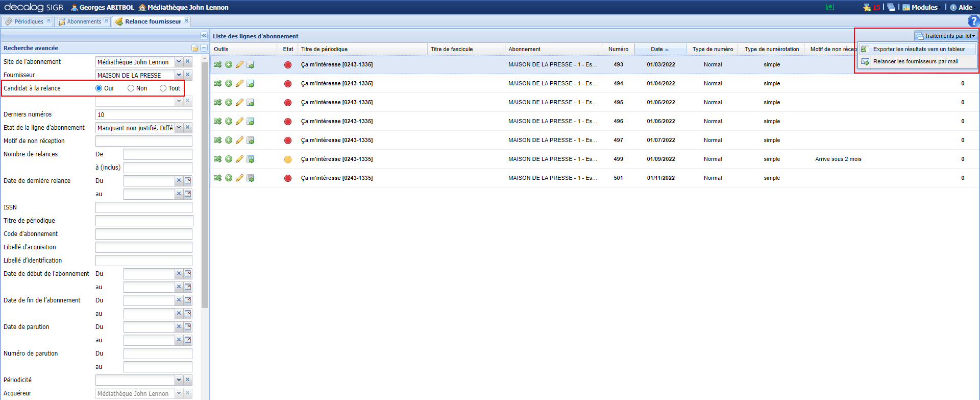The height and width of the screenshot is (400, 980).
Task: Click the pencil edit icon for issue 493
Action: tap(239, 65)
